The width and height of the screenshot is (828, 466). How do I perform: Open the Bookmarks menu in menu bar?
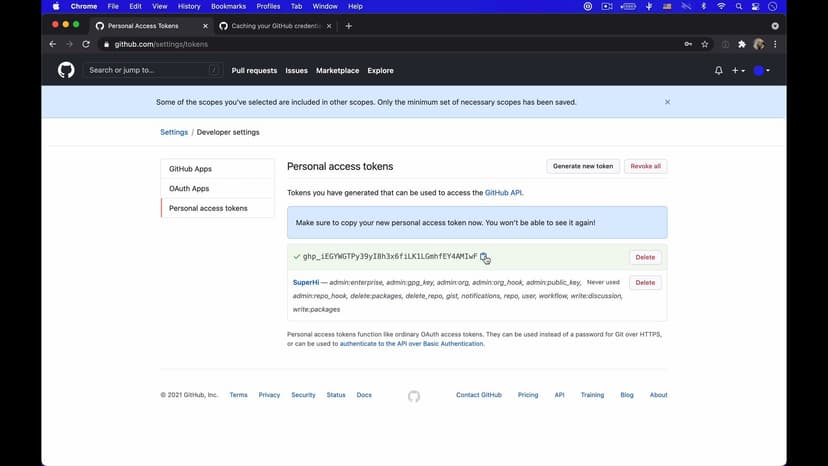click(x=228, y=6)
